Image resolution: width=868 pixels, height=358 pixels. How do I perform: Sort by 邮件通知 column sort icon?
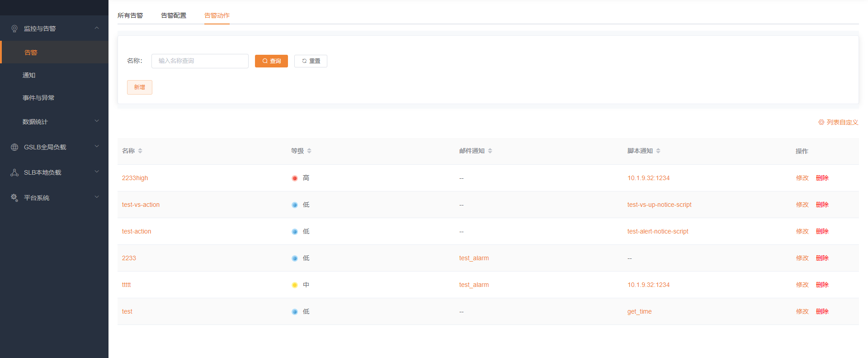(x=490, y=151)
